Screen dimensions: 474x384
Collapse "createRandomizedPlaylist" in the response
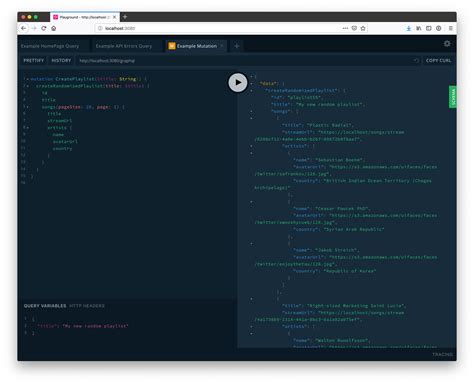tap(252, 90)
